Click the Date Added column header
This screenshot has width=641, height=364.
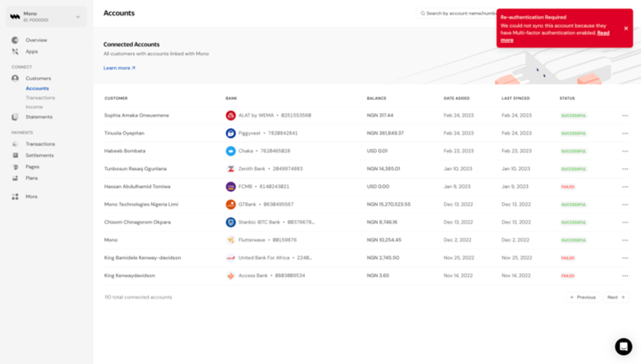pos(456,98)
